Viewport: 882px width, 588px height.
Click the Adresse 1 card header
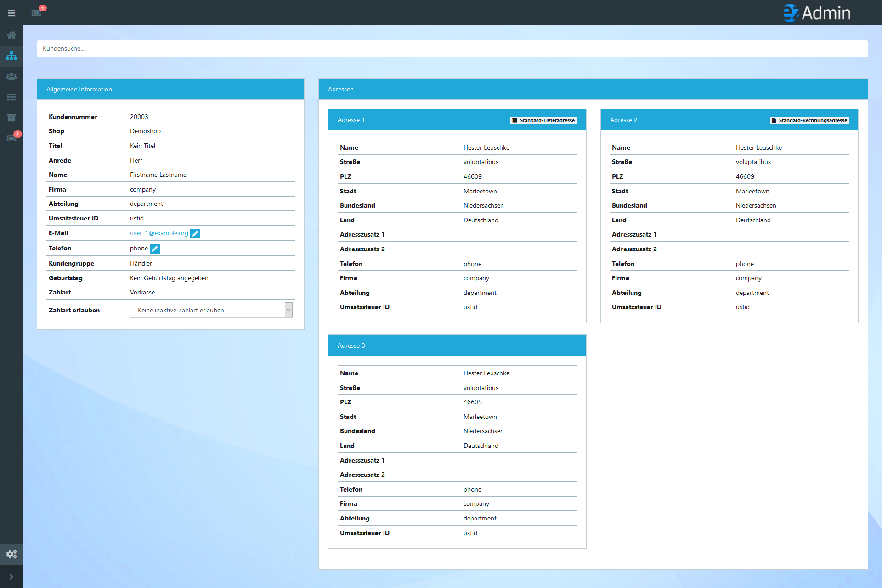(x=457, y=120)
